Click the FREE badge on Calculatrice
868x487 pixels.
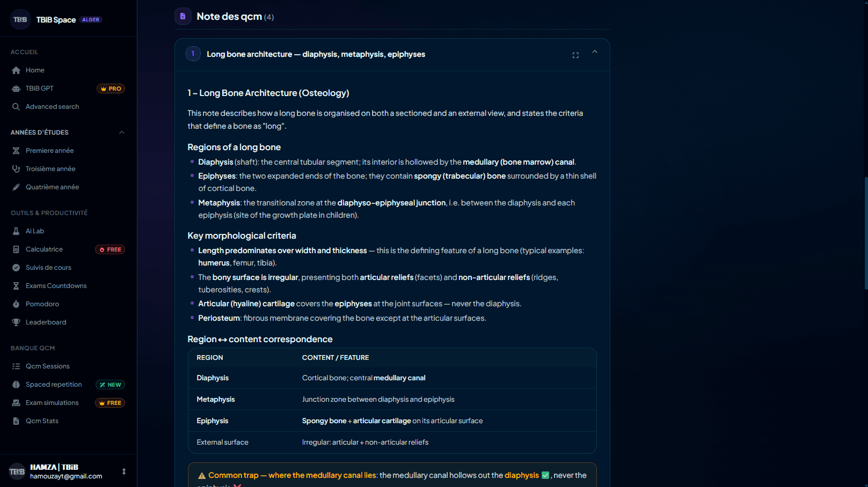[110, 249]
